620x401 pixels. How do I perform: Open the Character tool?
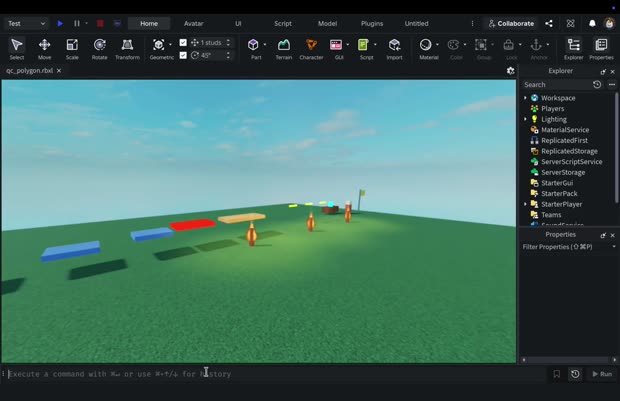point(311,49)
